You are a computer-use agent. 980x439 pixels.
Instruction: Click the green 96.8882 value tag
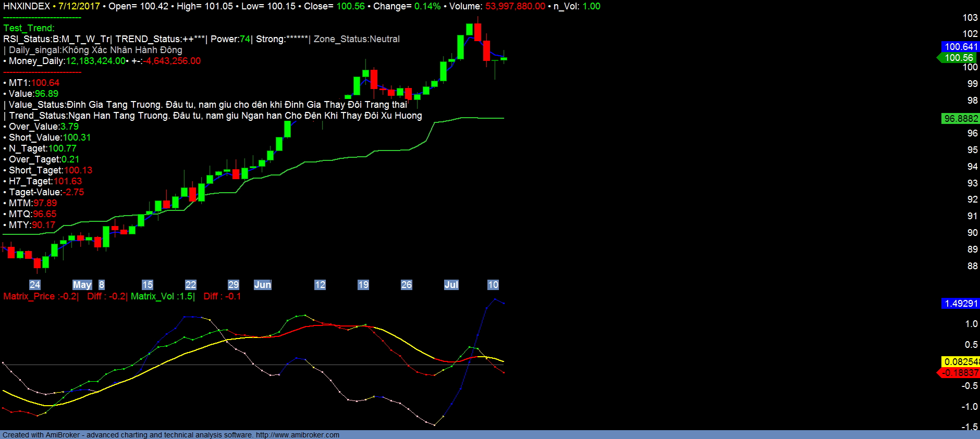(x=961, y=119)
